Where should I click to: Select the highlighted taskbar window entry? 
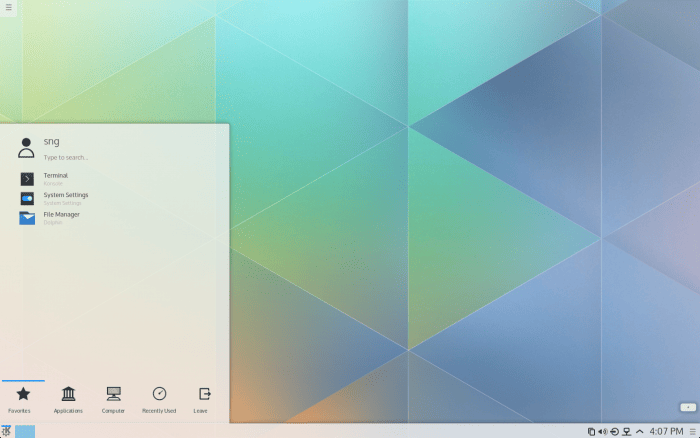tap(25, 431)
